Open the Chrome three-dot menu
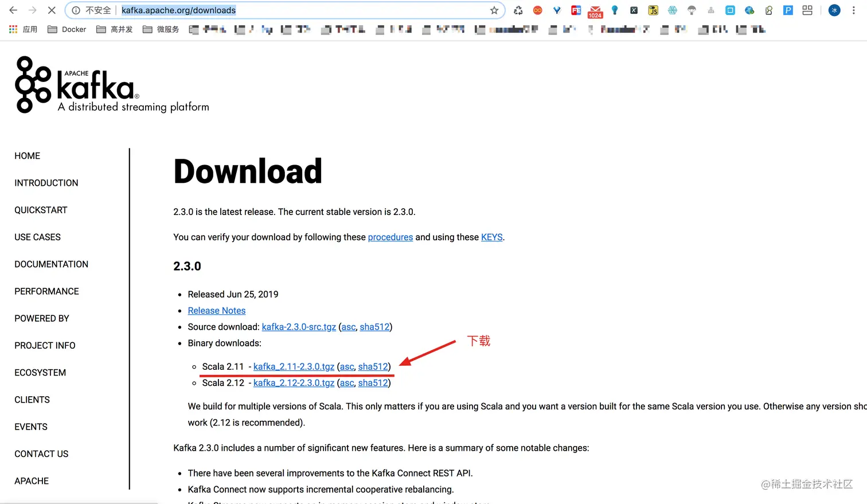 click(x=853, y=10)
